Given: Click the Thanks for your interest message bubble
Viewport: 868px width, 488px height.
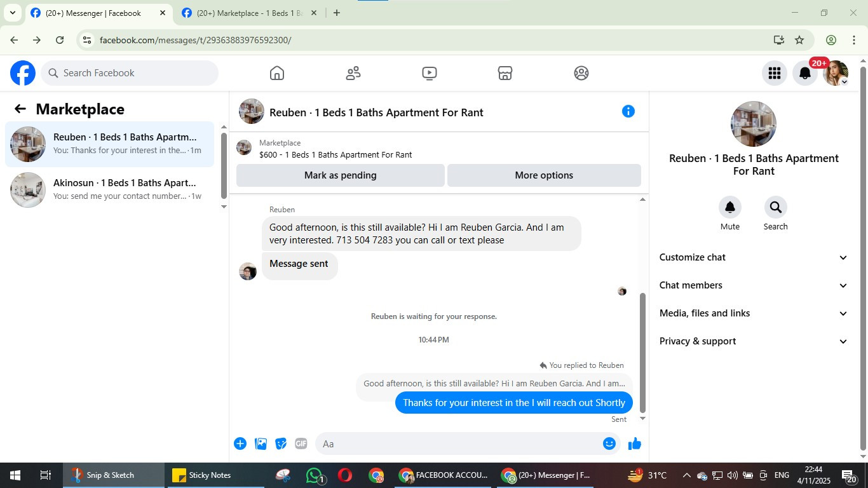Looking at the screenshot, I should [x=514, y=403].
